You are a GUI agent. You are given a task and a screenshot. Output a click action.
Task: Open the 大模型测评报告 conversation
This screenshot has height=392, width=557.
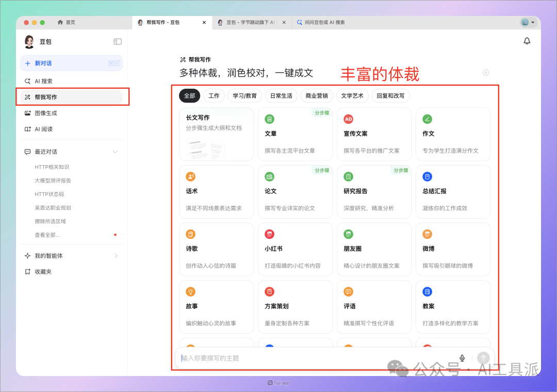53,181
